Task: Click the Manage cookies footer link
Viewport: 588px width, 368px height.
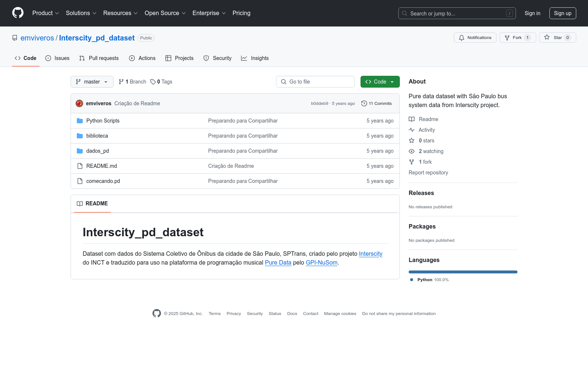Action: 340,314
